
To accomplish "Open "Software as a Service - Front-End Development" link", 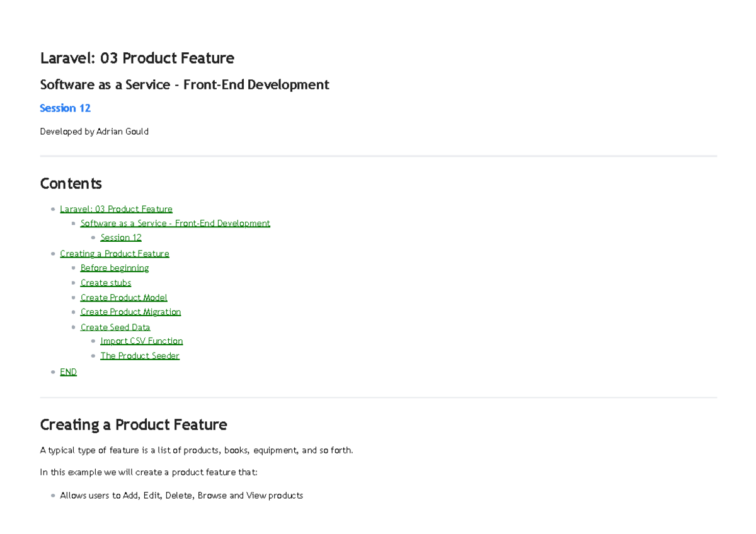I will pos(175,223).
